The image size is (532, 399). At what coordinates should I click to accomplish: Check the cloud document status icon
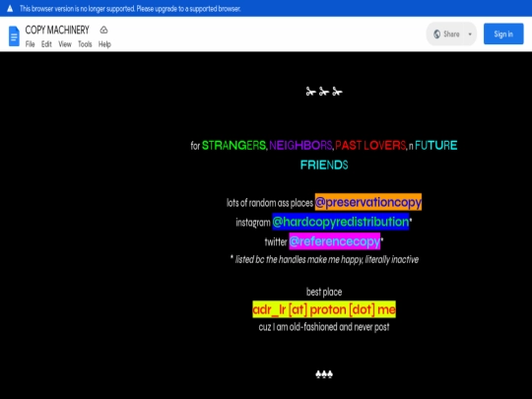pos(103,30)
